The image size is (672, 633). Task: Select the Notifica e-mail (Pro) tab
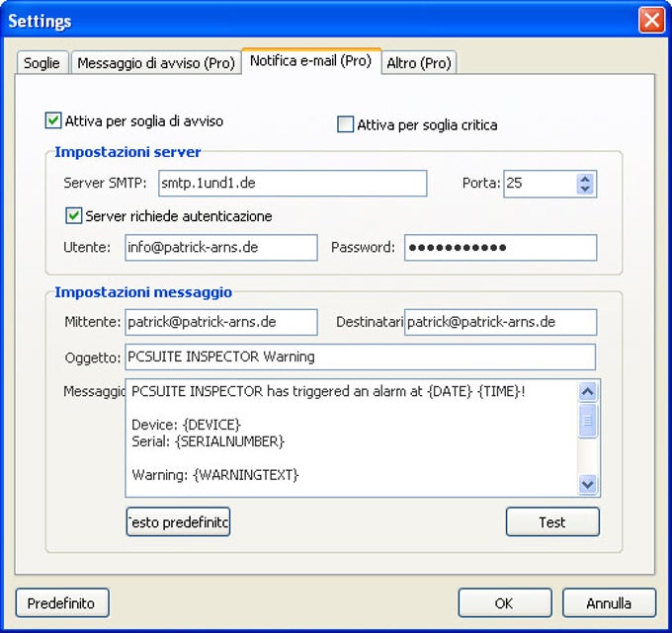[x=311, y=61]
